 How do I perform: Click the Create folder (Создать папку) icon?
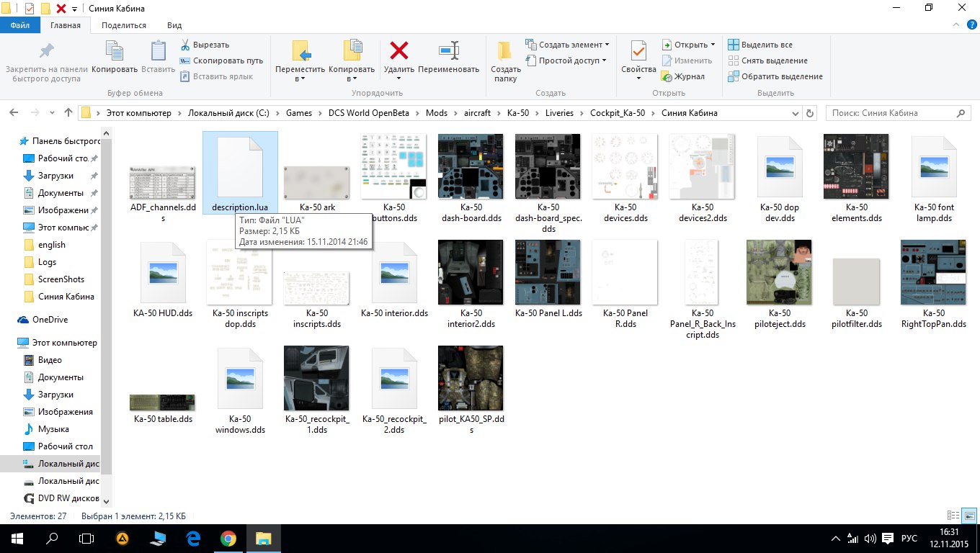[x=505, y=50]
